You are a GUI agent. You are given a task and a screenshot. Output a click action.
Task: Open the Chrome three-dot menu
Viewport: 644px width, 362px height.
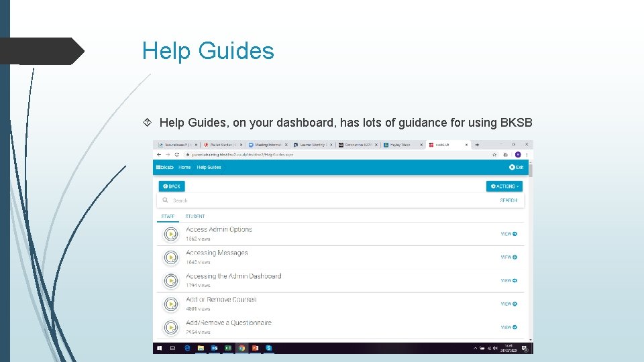[x=527, y=155]
